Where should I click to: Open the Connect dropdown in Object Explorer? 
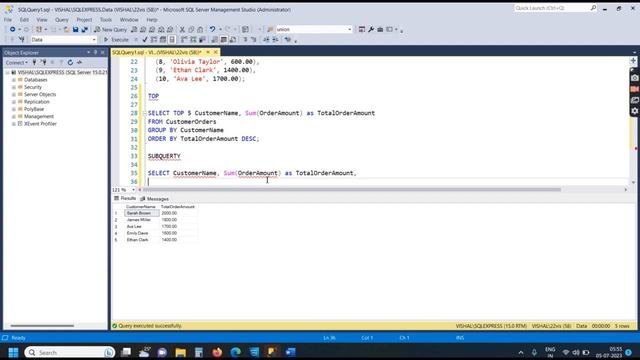16,62
